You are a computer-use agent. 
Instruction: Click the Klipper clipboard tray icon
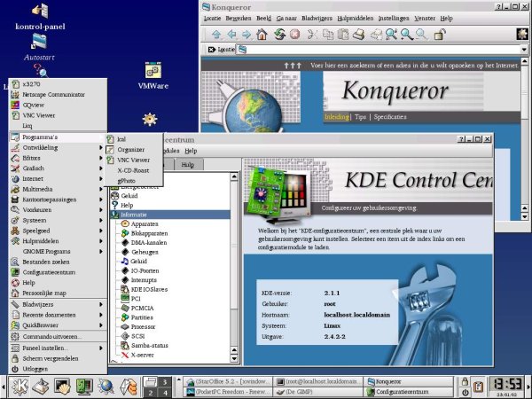coord(479,387)
